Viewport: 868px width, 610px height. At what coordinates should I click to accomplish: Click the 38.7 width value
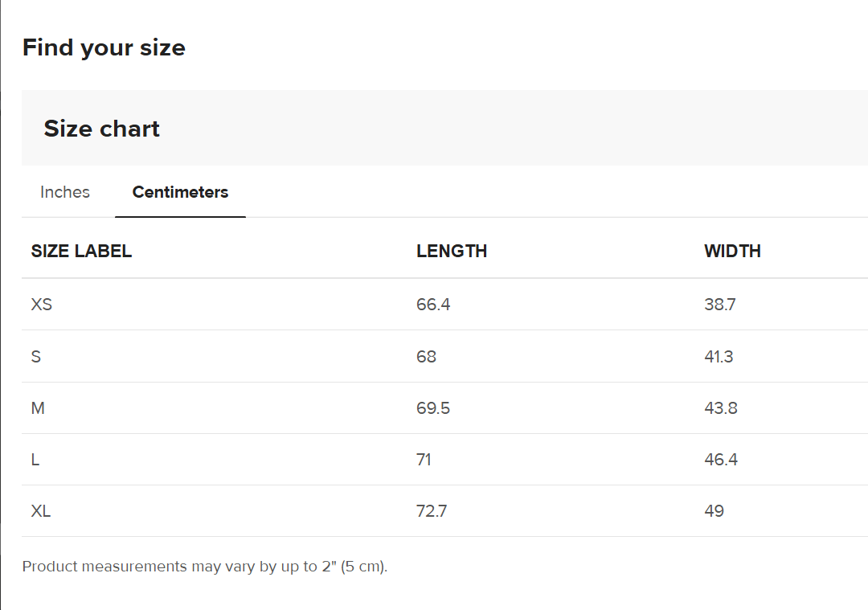click(x=720, y=305)
